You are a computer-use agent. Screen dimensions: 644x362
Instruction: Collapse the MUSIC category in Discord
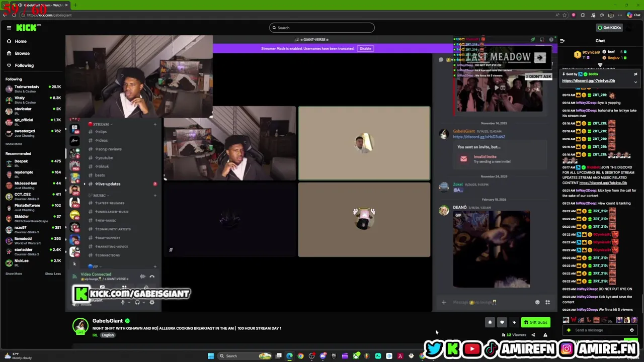(x=99, y=196)
